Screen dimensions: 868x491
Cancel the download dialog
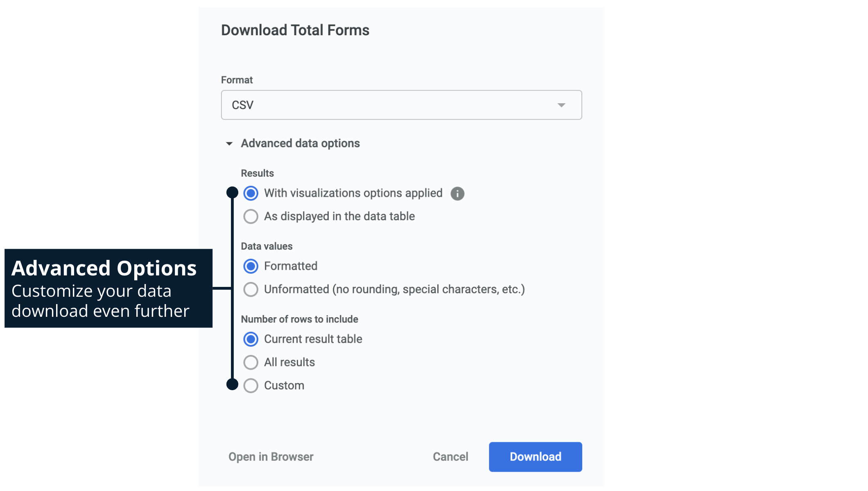(450, 457)
